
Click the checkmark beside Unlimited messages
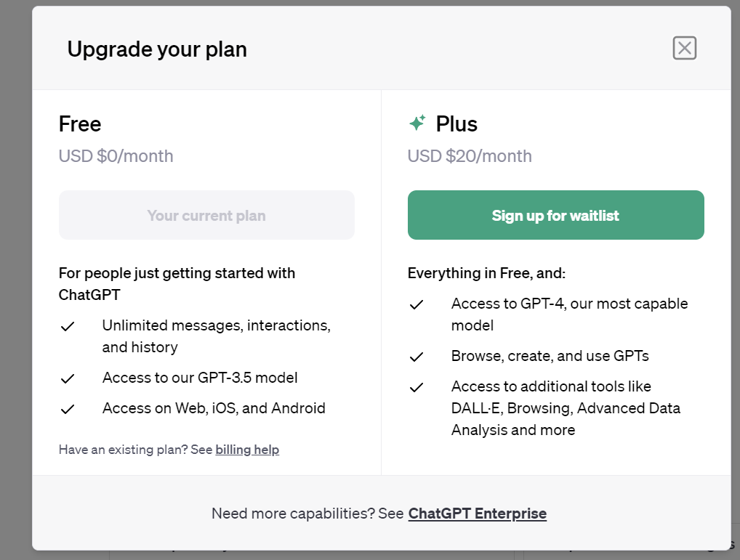coord(68,326)
